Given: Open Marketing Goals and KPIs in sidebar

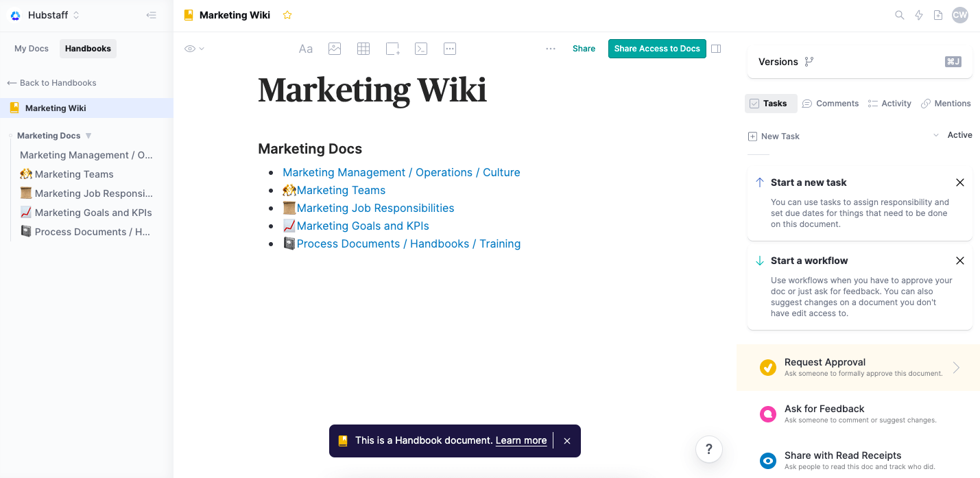Looking at the screenshot, I should 86,213.
